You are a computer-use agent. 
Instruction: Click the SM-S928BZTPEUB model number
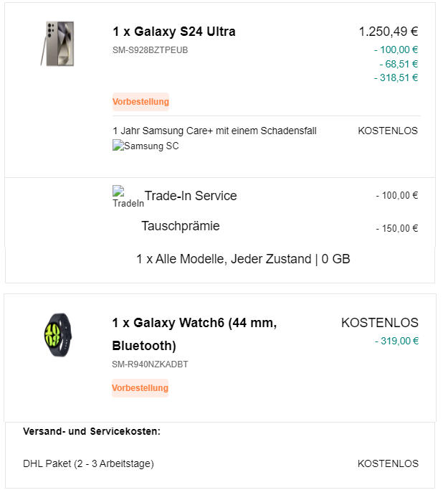click(151, 50)
